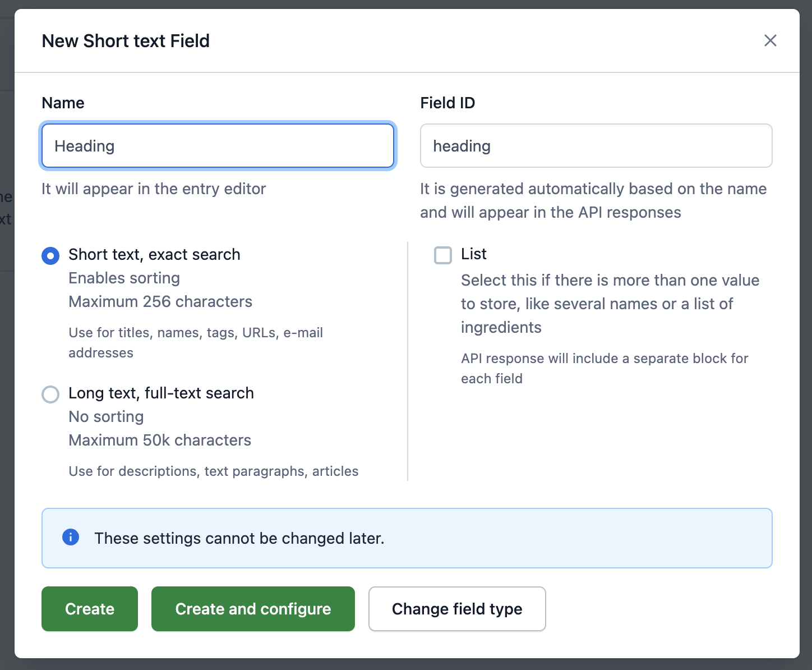Focus the Name input containing Heading
Image resolution: width=812 pixels, height=670 pixels.
pos(218,146)
